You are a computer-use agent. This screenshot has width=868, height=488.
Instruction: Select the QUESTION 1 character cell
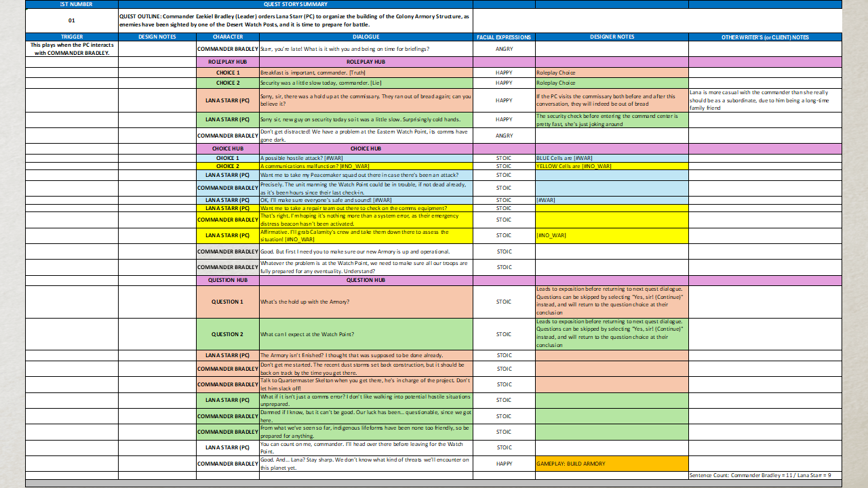(227, 302)
